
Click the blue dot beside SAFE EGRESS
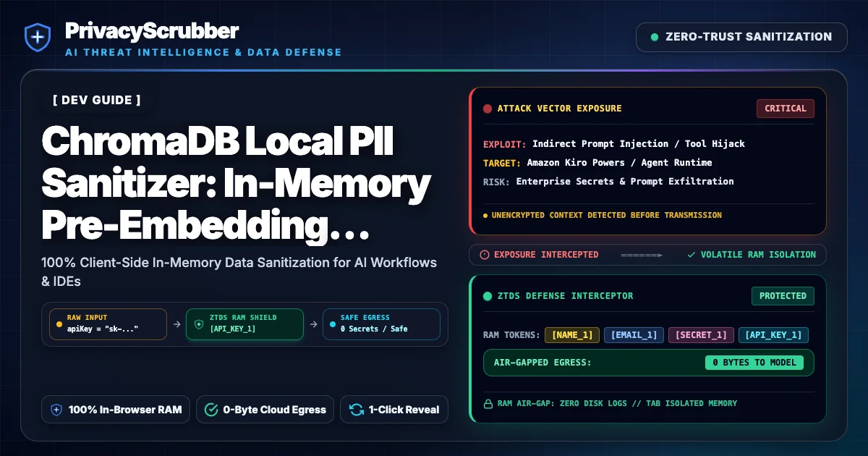point(332,324)
